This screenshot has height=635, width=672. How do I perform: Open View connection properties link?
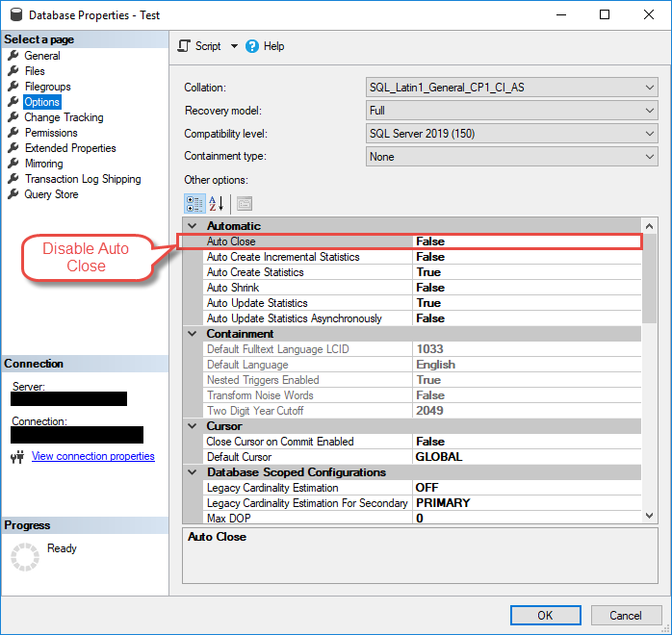point(92,456)
